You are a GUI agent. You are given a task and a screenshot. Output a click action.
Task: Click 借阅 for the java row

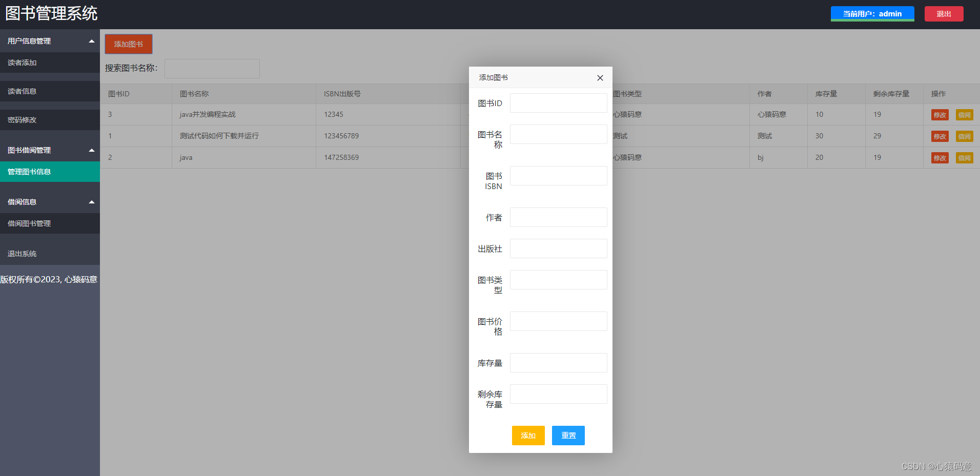click(x=965, y=158)
